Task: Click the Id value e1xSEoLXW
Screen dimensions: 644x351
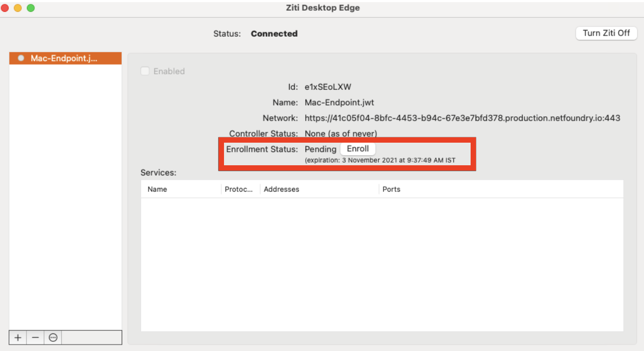Action: point(328,86)
